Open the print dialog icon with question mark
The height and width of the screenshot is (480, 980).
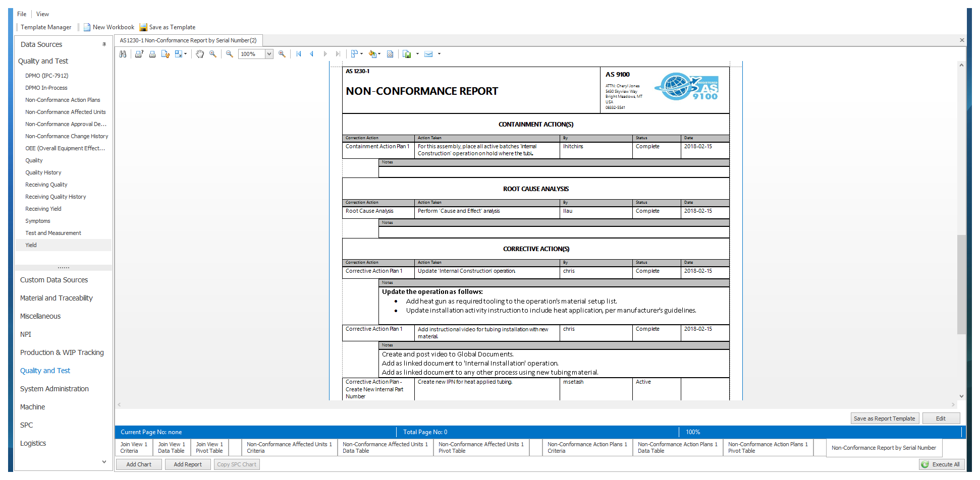[x=139, y=54]
